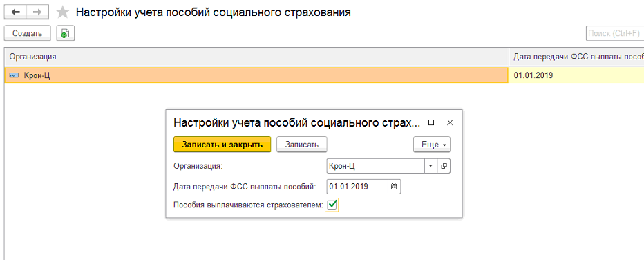This screenshot has width=644, height=260.
Task: Go forward with the right arrow button
Action: click(38, 12)
